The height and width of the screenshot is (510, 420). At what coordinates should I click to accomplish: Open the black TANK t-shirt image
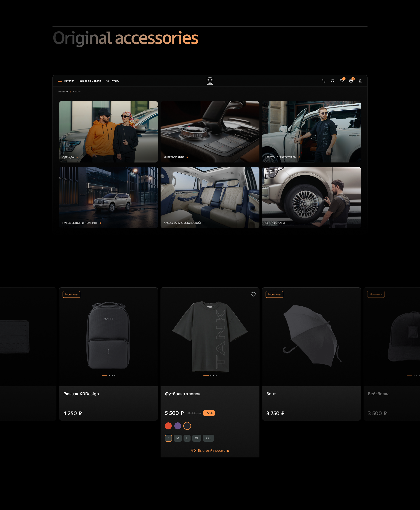[x=210, y=337]
